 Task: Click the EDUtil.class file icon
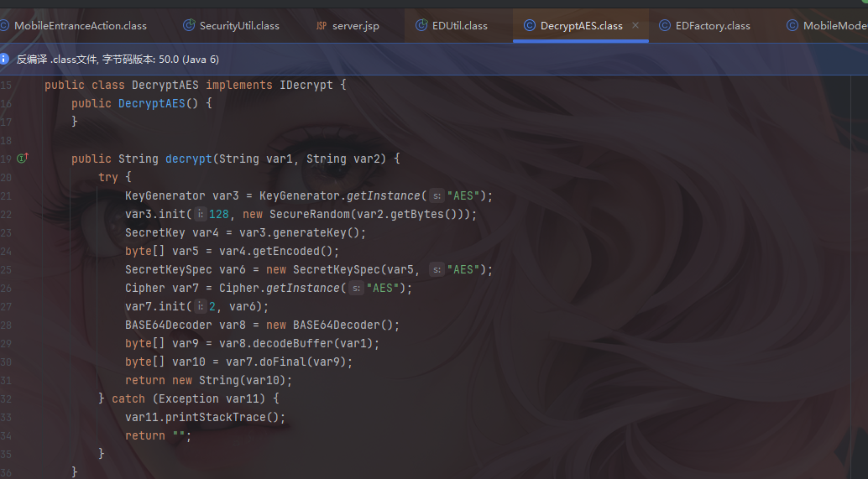click(421, 25)
